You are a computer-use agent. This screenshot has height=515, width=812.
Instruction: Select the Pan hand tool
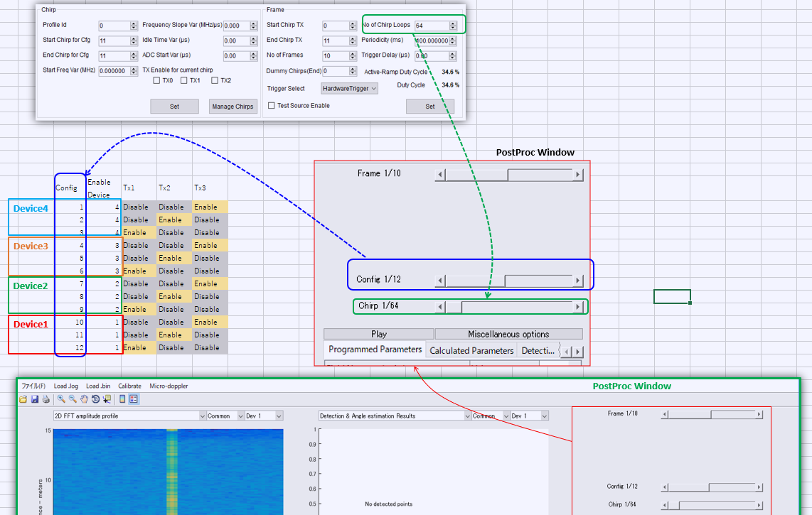[84, 399]
